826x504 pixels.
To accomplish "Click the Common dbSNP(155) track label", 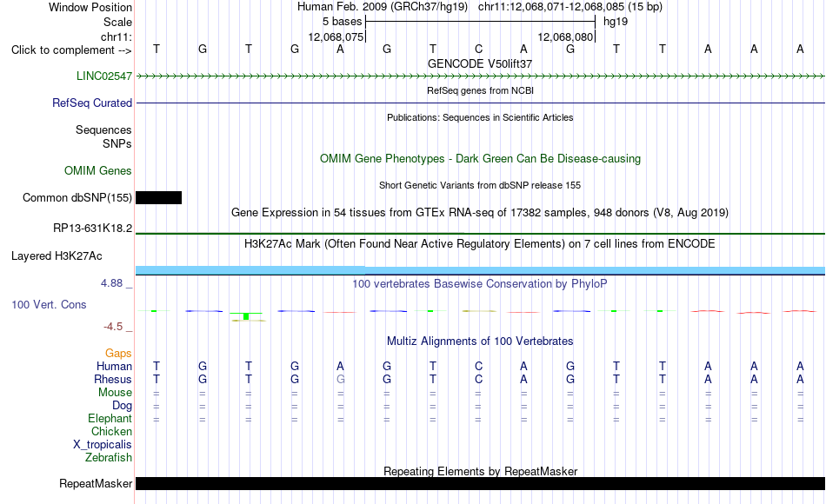I will click(77, 197).
